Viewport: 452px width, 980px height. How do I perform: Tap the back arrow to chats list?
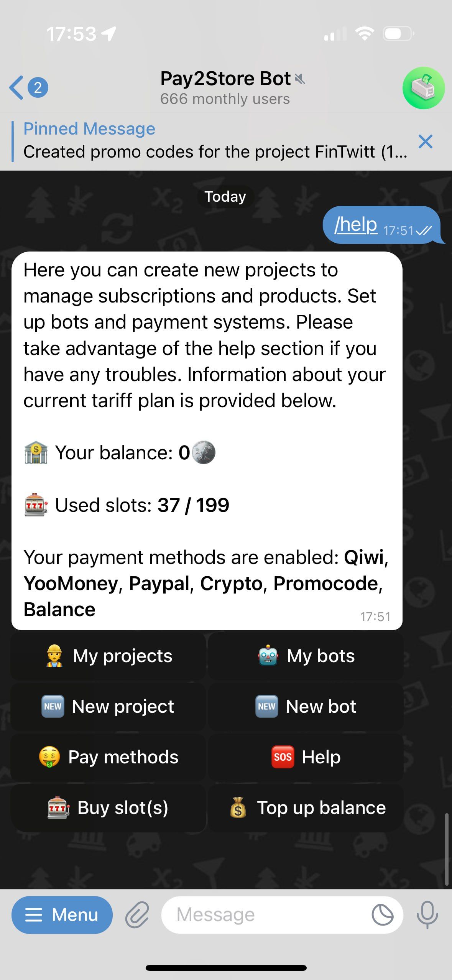pyautogui.click(x=17, y=88)
